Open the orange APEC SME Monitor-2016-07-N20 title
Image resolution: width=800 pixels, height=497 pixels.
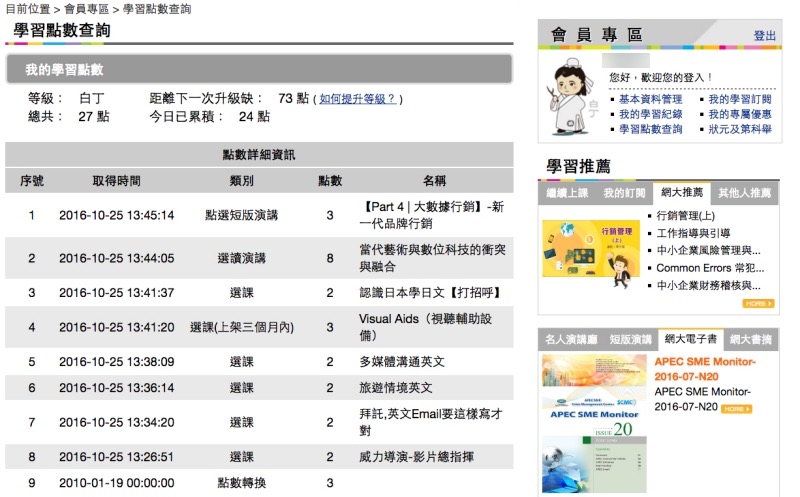[705, 369]
